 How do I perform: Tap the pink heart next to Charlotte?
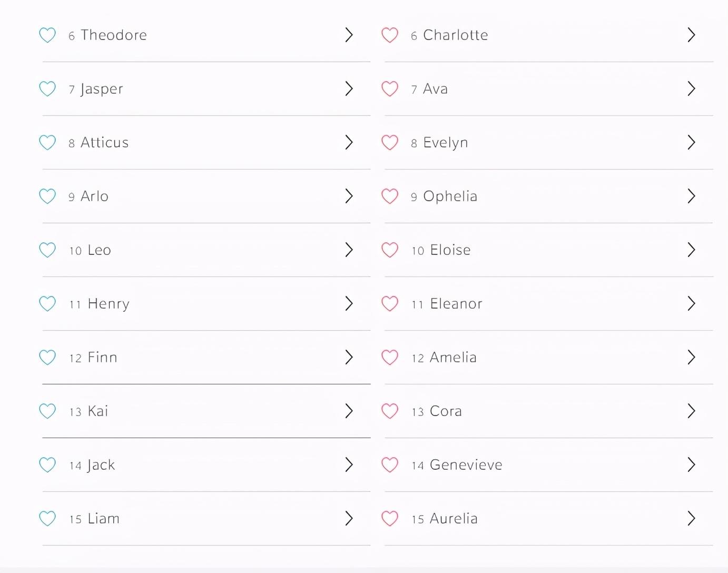[390, 35]
